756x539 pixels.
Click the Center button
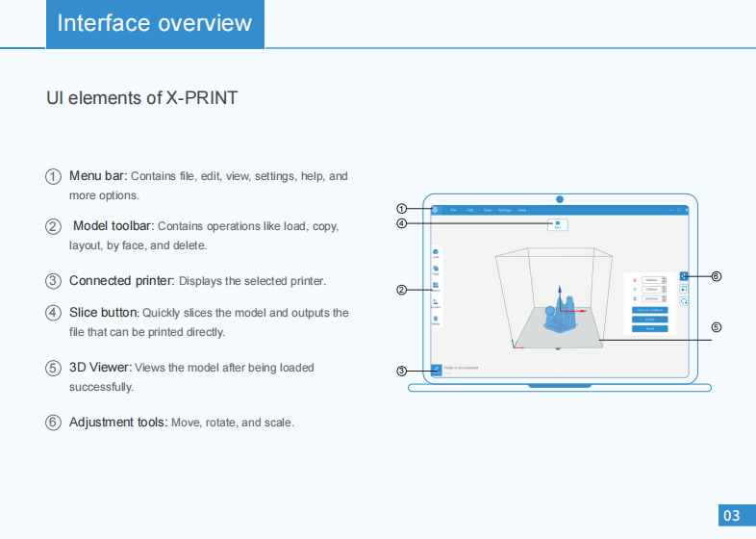tap(649, 320)
